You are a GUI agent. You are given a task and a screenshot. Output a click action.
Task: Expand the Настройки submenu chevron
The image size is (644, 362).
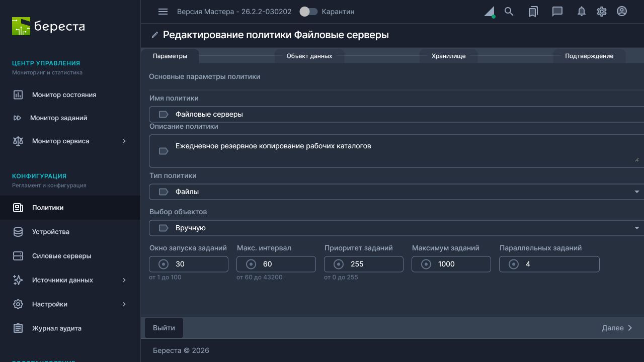pos(124,304)
